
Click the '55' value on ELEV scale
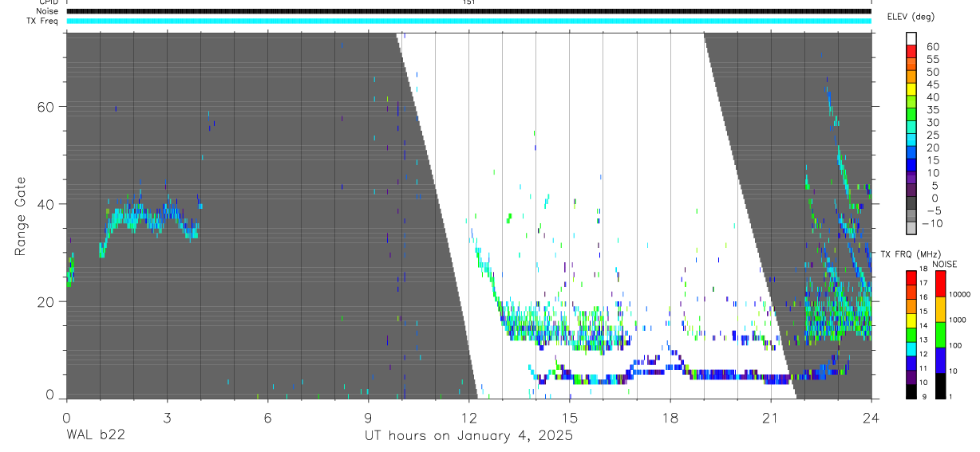(932, 59)
